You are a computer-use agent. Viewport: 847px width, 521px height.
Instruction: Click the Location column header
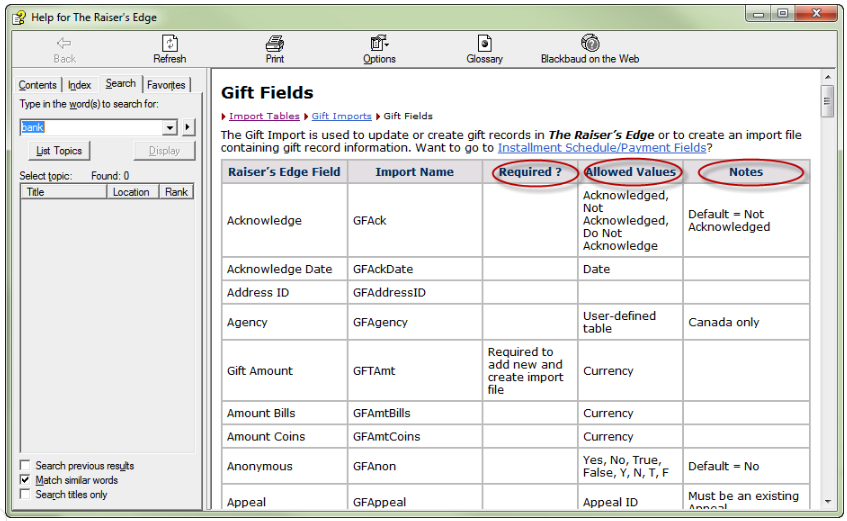(132, 192)
